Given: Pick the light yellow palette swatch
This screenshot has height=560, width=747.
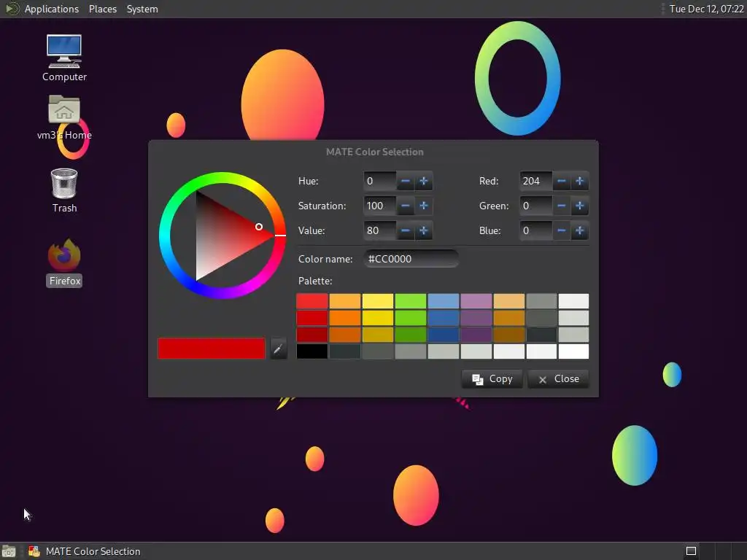Looking at the screenshot, I should coord(378,301).
